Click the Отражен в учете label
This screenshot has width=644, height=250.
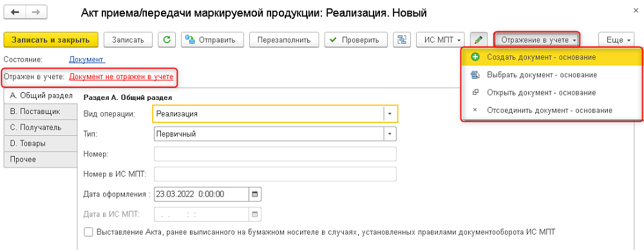coord(34,77)
